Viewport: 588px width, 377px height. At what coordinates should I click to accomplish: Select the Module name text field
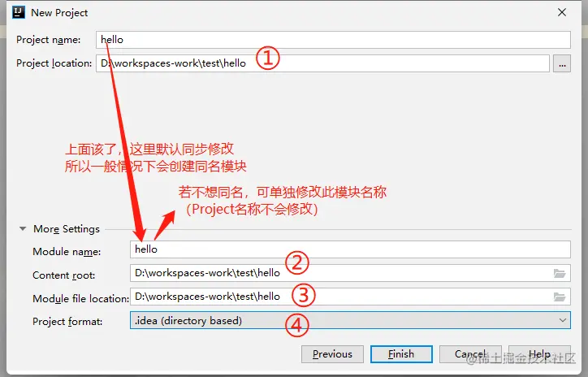point(350,249)
